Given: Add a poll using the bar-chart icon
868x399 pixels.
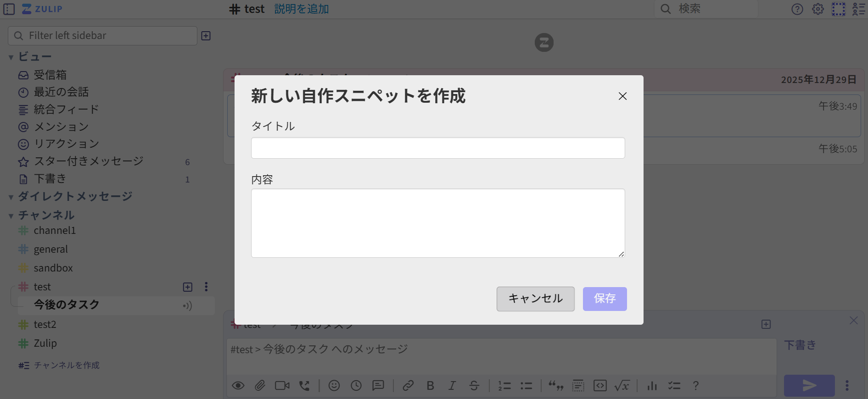Looking at the screenshot, I should click(652, 386).
